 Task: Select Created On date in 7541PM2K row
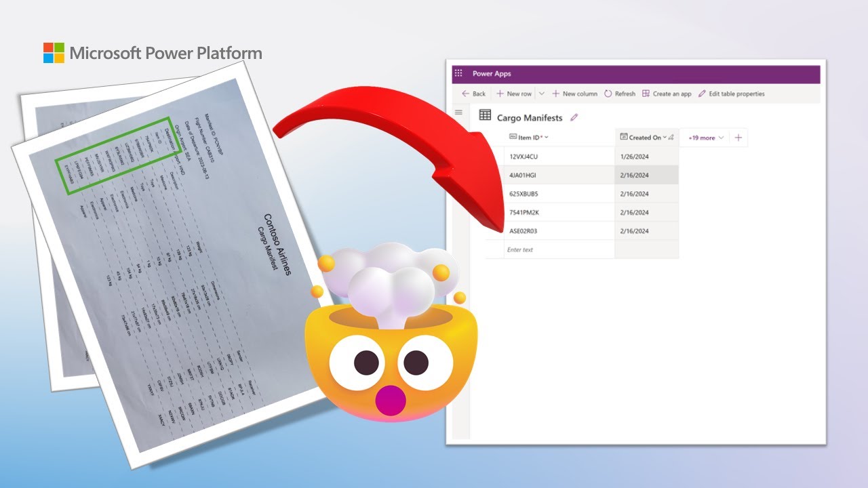coord(647,212)
